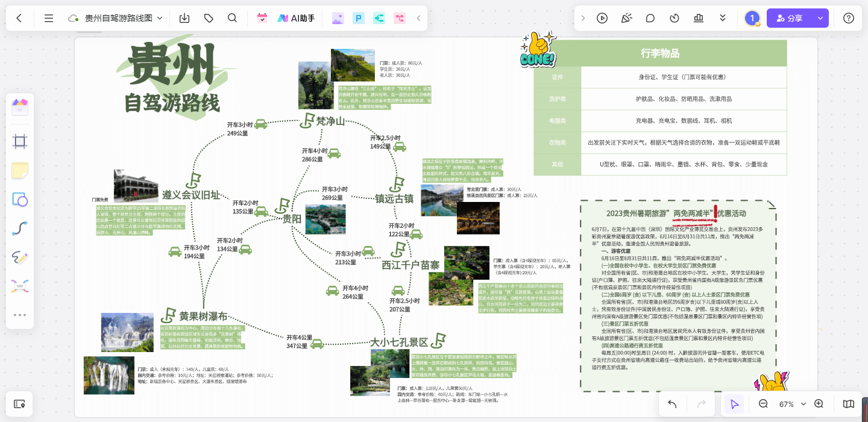Select the pen drawing tool
868x422 pixels.
[20, 257]
